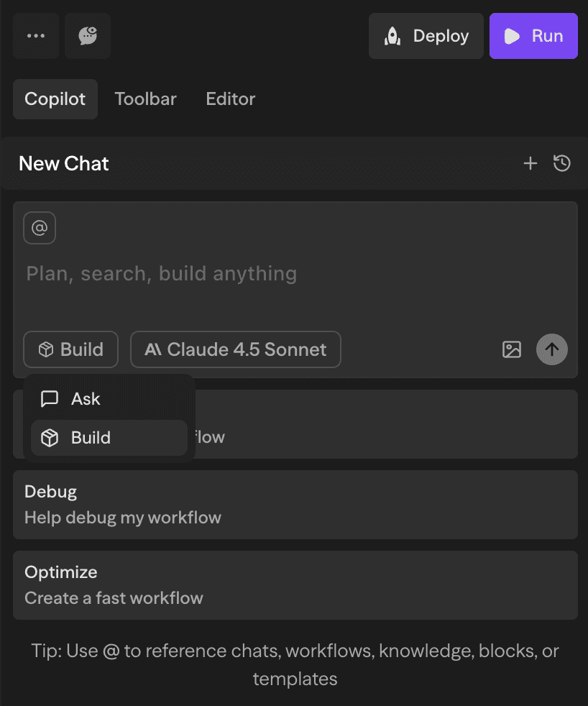Screen dimensions: 588x706
Task: Click the @ mention icon
Action: [40, 229]
